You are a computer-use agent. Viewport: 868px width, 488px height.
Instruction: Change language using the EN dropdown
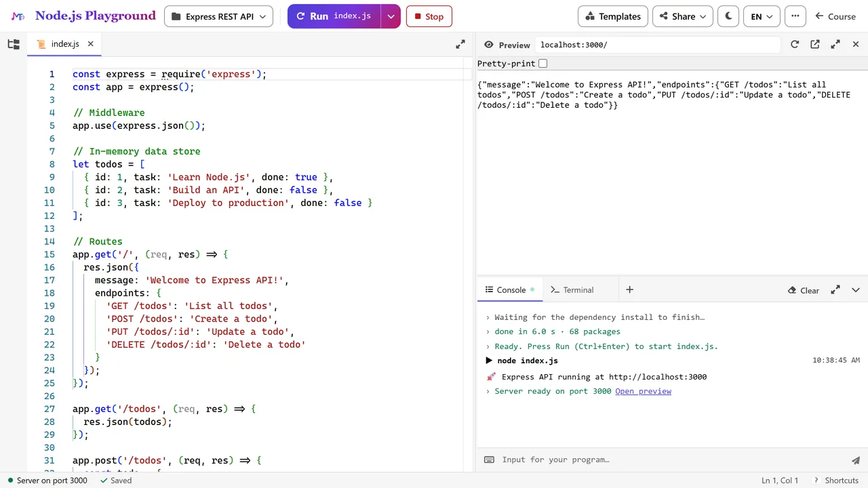coord(762,16)
